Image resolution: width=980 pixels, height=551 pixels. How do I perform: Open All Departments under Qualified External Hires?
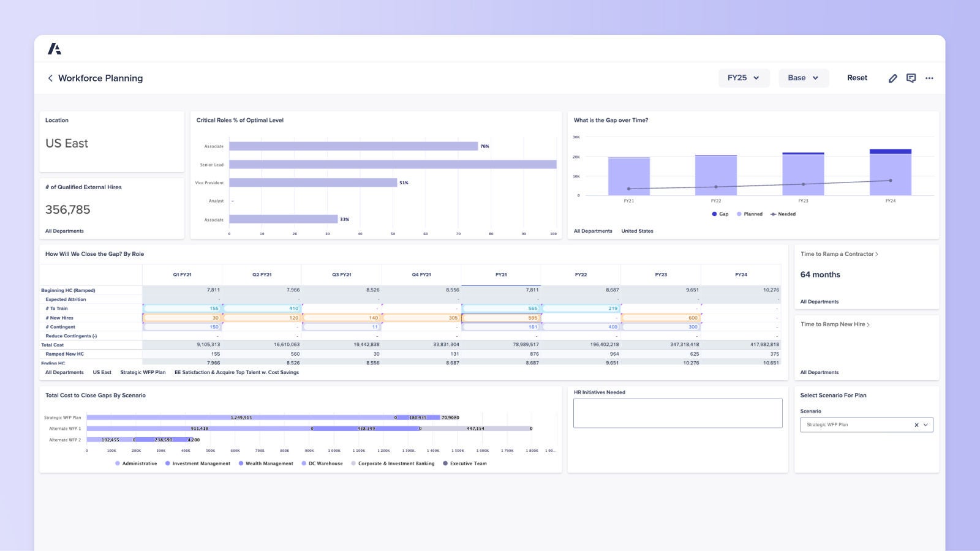pos(64,231)
